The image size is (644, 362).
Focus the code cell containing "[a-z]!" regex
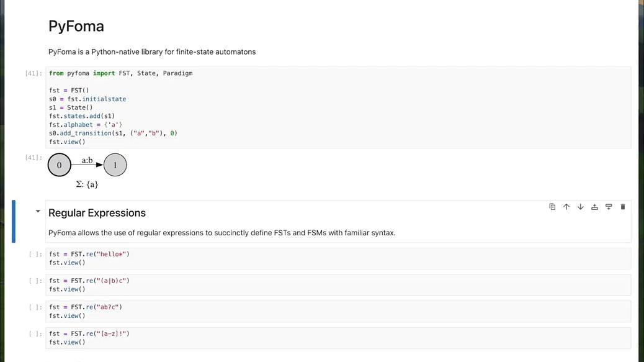338,338
